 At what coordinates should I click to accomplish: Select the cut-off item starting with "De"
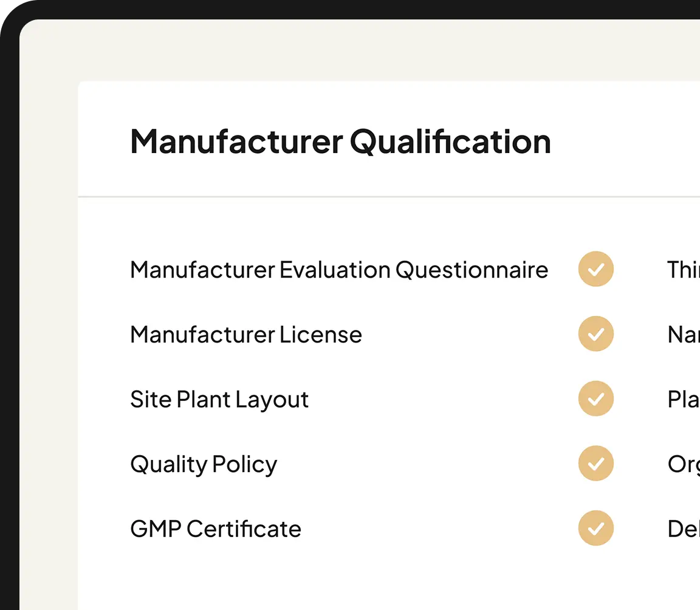click(684, 529)
